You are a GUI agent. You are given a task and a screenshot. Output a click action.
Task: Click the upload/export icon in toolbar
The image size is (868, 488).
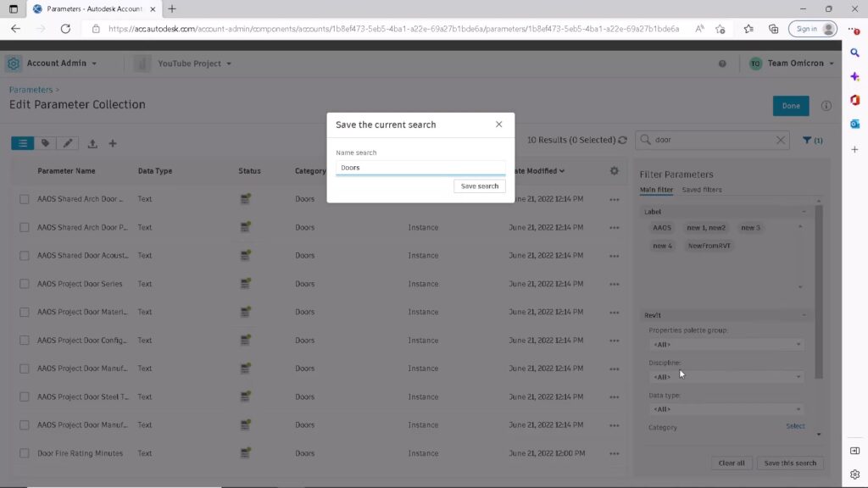pos(92,144)
